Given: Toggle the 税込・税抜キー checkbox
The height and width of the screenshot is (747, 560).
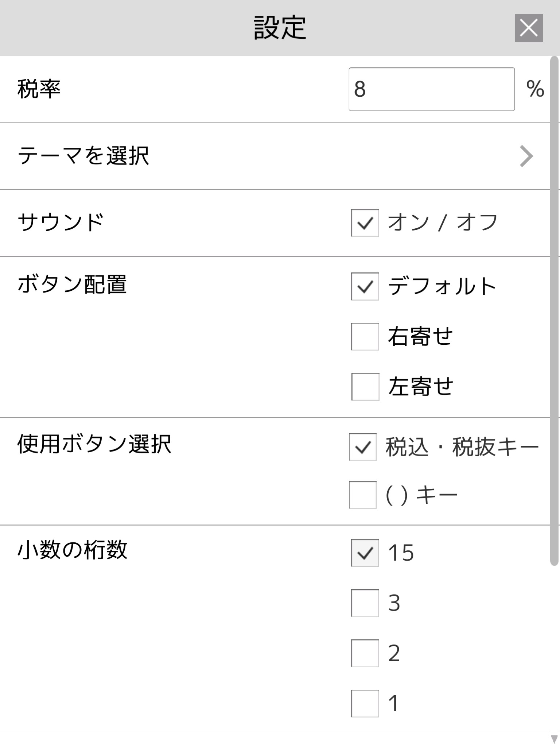Looking at the screenshot, I should tap(362, 447).
